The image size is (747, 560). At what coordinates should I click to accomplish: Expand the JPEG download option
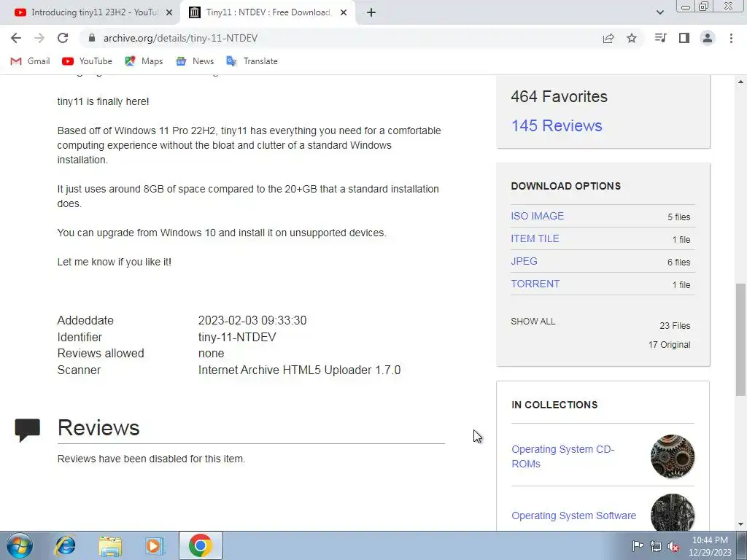pyautogui.click(x=524, y=261)
